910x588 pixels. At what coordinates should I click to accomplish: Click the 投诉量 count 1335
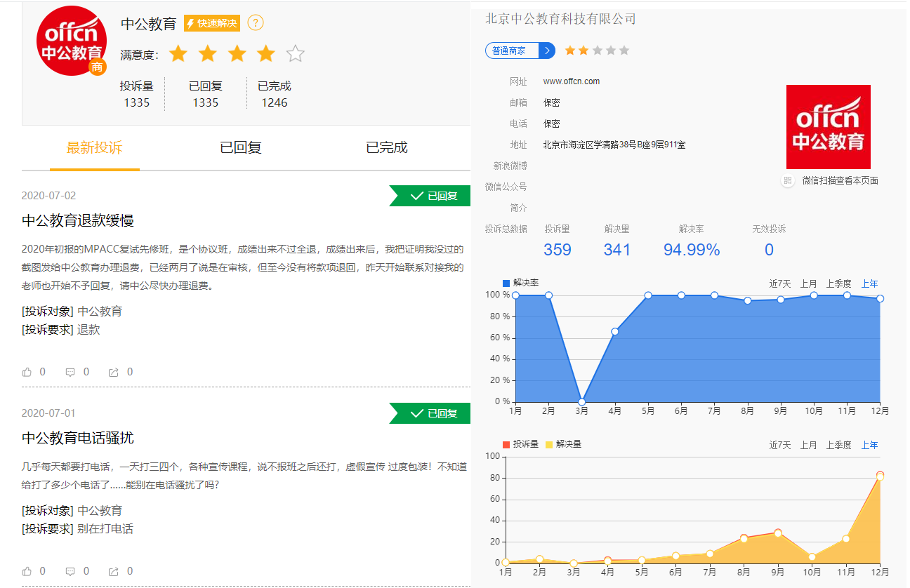pyautogui.click(x=137, y=102)
